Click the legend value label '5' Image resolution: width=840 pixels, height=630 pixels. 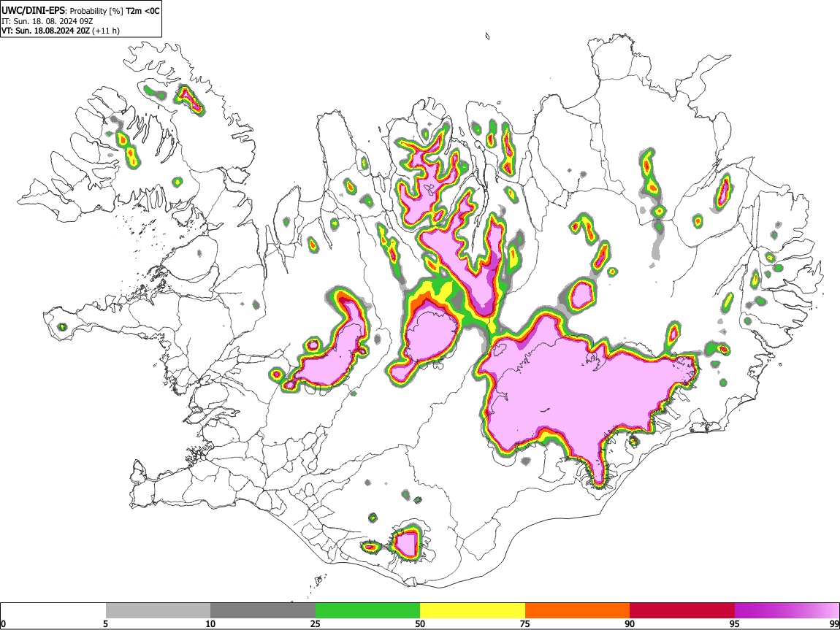coord(105,623)
